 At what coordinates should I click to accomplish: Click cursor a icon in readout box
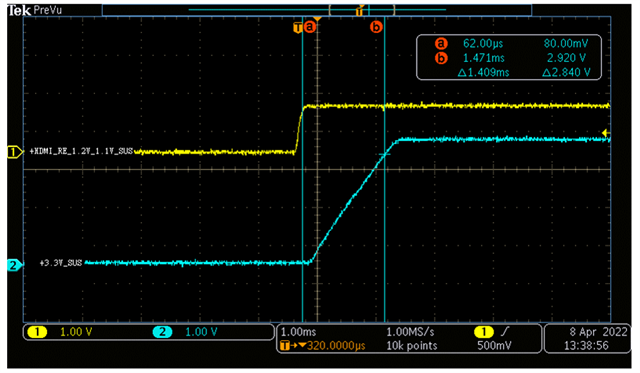point(441,44)
